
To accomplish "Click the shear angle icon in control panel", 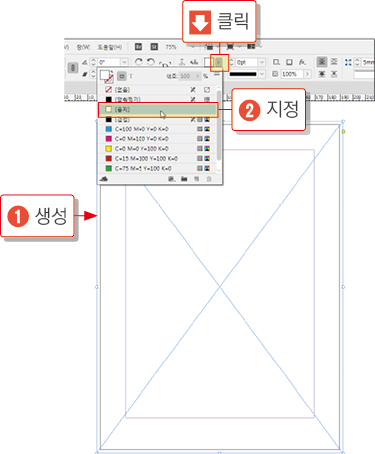I will 85,74.
